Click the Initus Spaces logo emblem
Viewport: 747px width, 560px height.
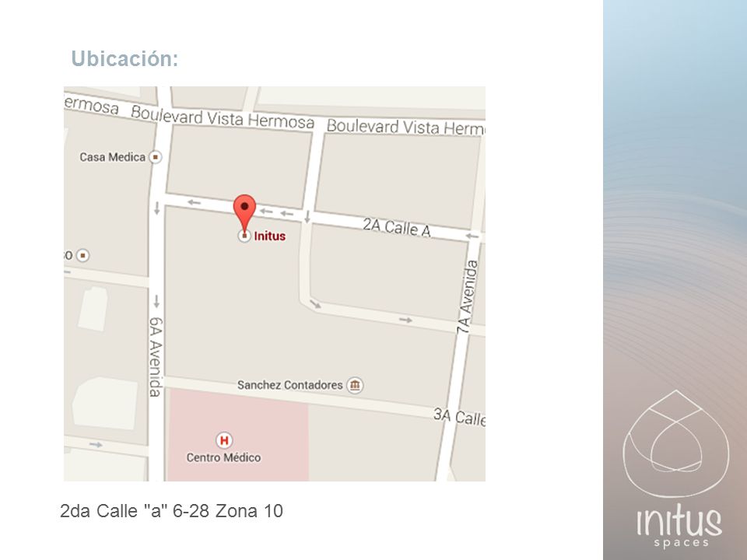pos(675,443)
